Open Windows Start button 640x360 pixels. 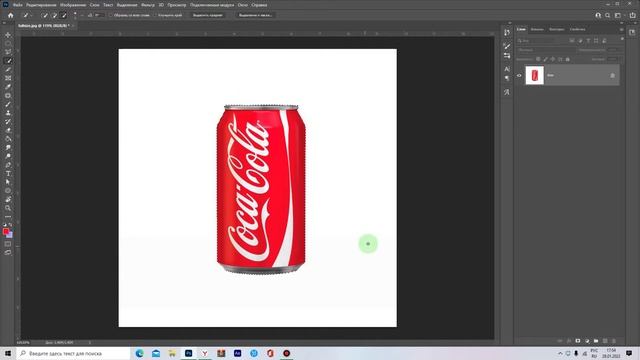click(x=8, y=353)
